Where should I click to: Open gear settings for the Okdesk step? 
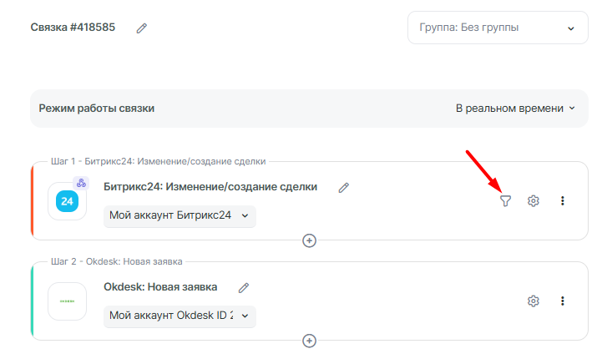pyautogui.click(x=534, y=301)
